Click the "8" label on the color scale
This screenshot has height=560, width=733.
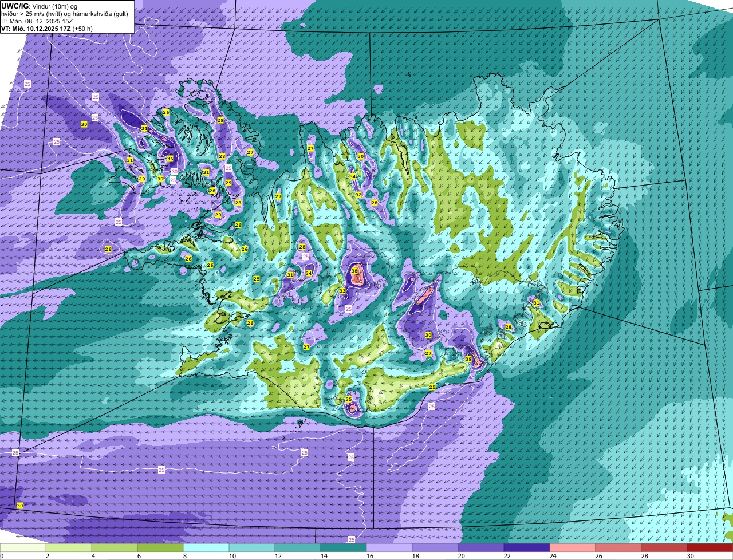pyautogui.click(x=184, y=556)
